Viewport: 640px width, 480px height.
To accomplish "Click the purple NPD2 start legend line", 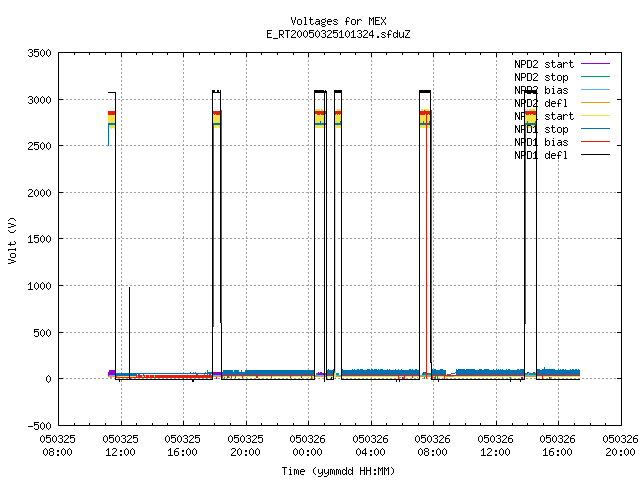I will pos(596,64).
